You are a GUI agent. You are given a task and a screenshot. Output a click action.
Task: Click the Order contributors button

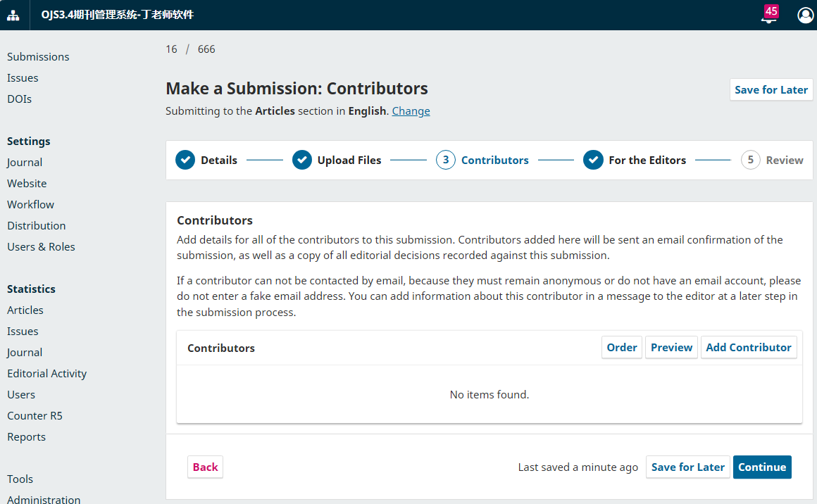coord(622,347)
